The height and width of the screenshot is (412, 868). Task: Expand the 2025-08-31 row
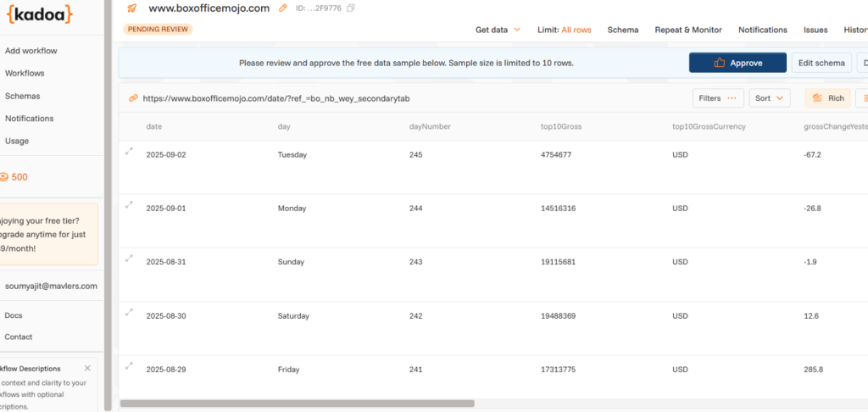129,258
